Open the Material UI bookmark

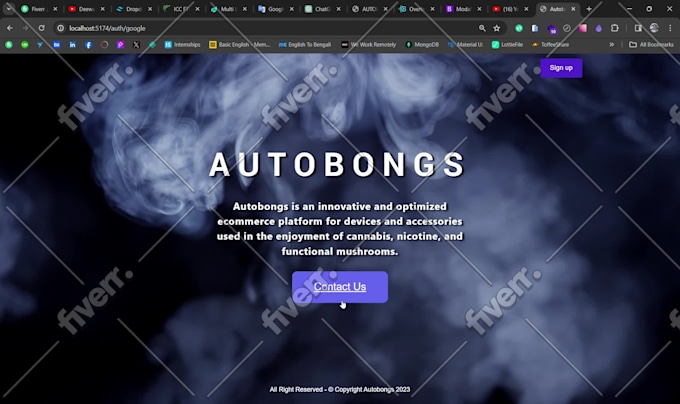465,45
